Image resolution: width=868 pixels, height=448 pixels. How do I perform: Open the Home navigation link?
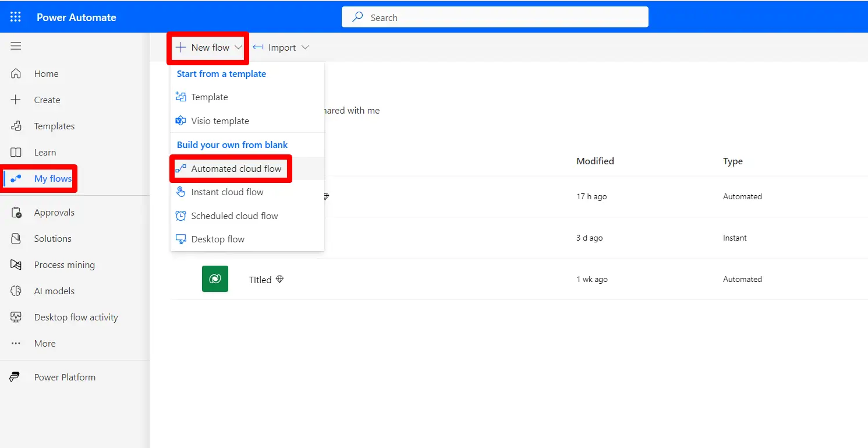click(46, 73)
